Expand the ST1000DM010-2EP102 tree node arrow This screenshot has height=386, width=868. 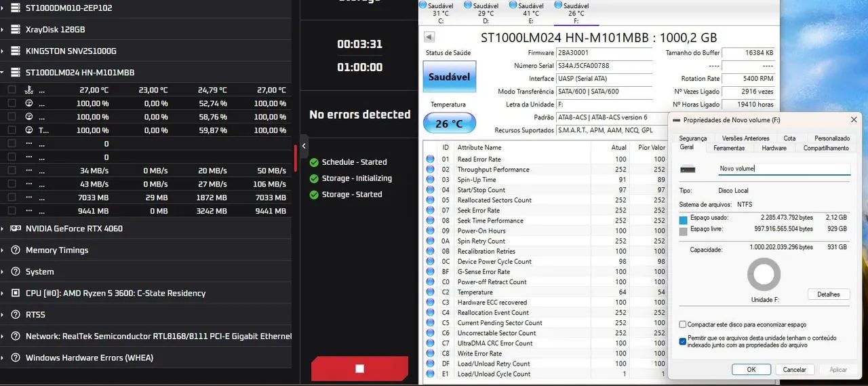3,8
